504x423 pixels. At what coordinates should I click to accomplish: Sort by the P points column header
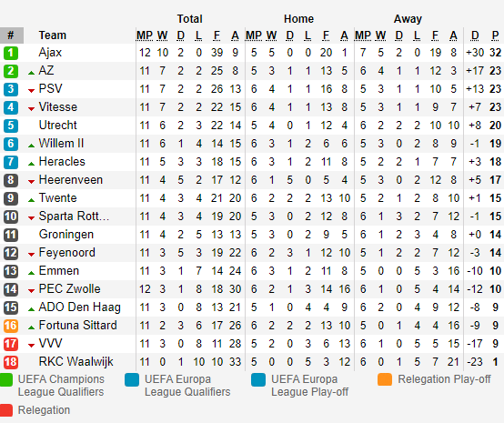pyautogui.click(x=495, y=35)
